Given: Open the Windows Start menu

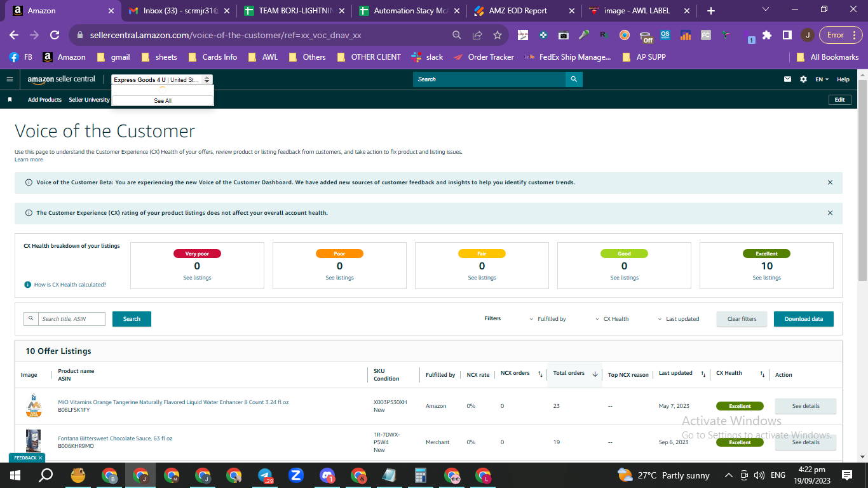Looking at the screenshot, I should click(15, 475).
